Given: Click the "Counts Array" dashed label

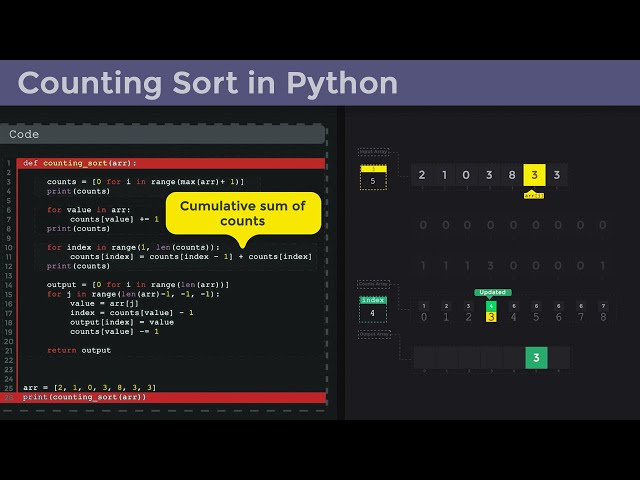Looking at the screenshot, I should point(373,284).
